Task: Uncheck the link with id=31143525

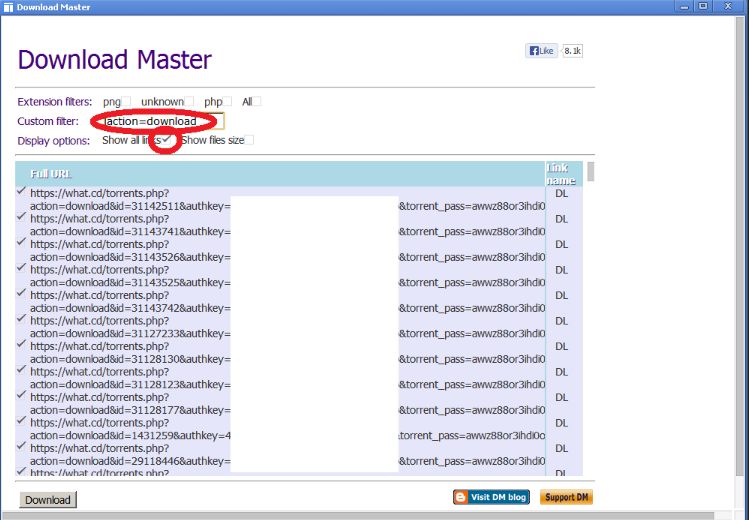Action: (x=21, y=268)
